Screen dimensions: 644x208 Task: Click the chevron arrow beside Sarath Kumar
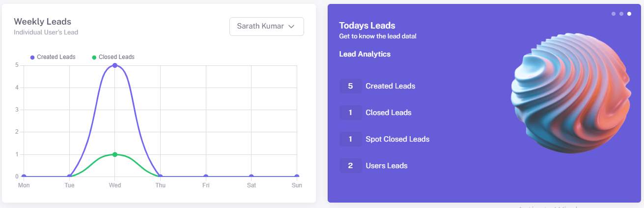coord(291,27)
